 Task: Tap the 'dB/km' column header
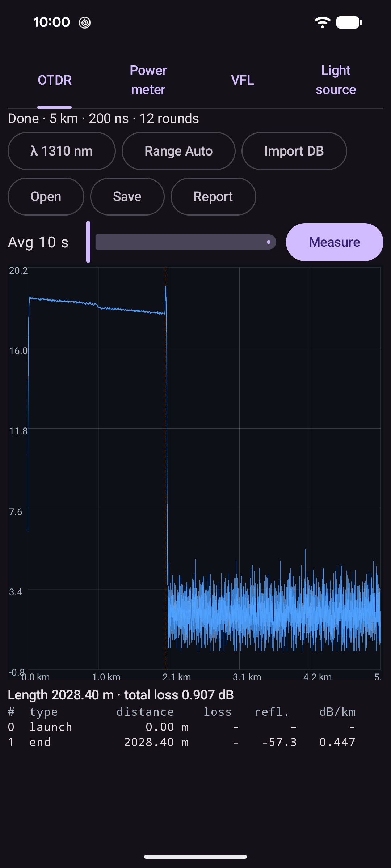(337, 712)
